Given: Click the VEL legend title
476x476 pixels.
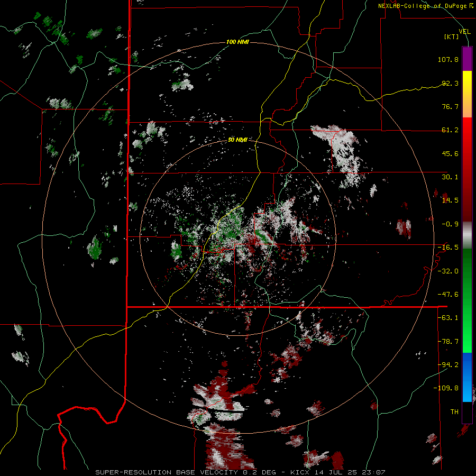Looking at the screenshot, I should (x=464, y=31).
